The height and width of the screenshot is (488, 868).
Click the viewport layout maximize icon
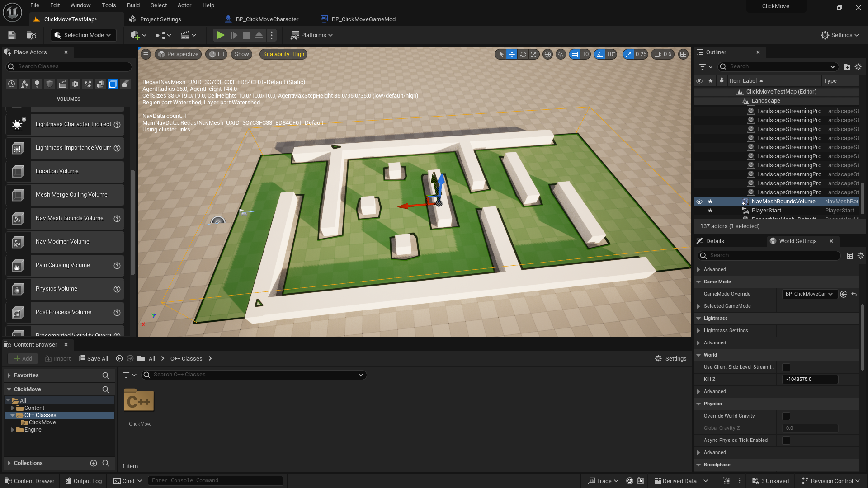[683, 54]
